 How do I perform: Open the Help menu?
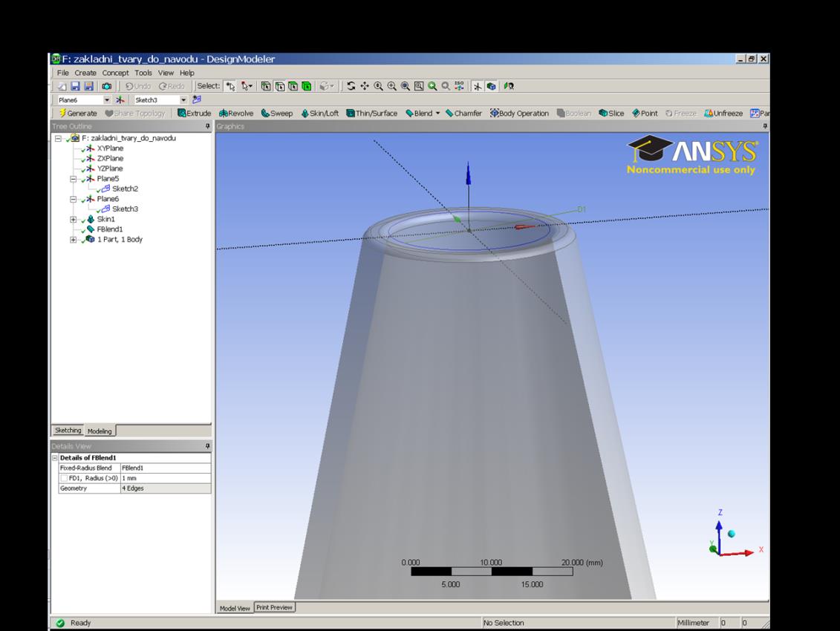point(186,73)
